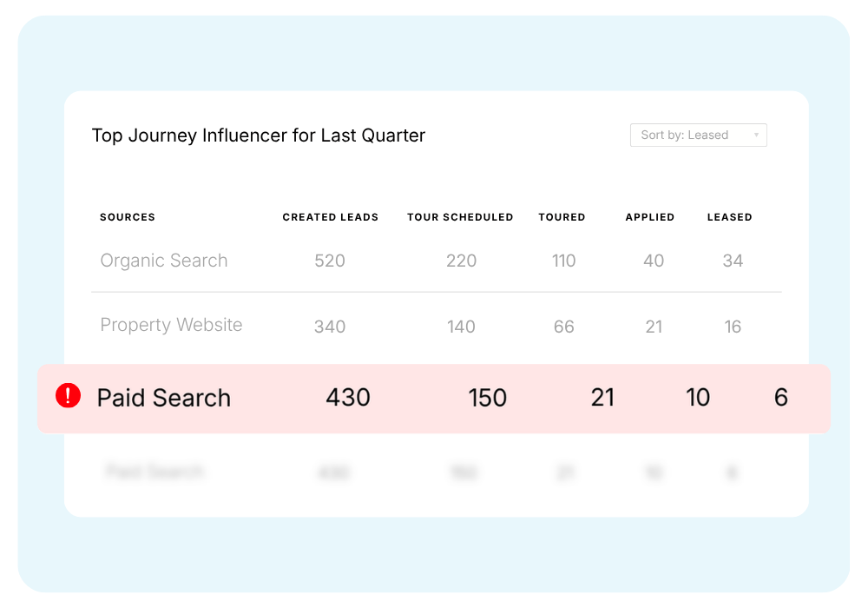
Task: Open the Sort by: Leased dropdown
Action: click(x=698, y=135)
